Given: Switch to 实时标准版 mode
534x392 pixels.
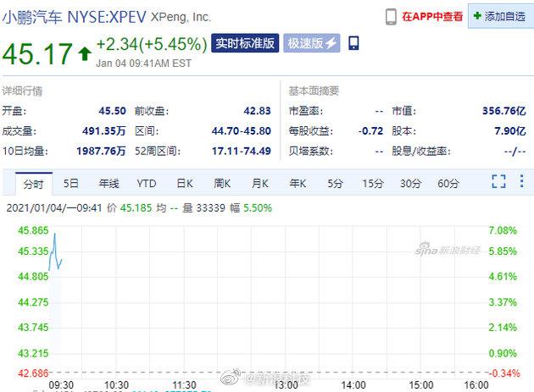Looking at the screenshot, I should pyautogui.click(x=245, y=43).
